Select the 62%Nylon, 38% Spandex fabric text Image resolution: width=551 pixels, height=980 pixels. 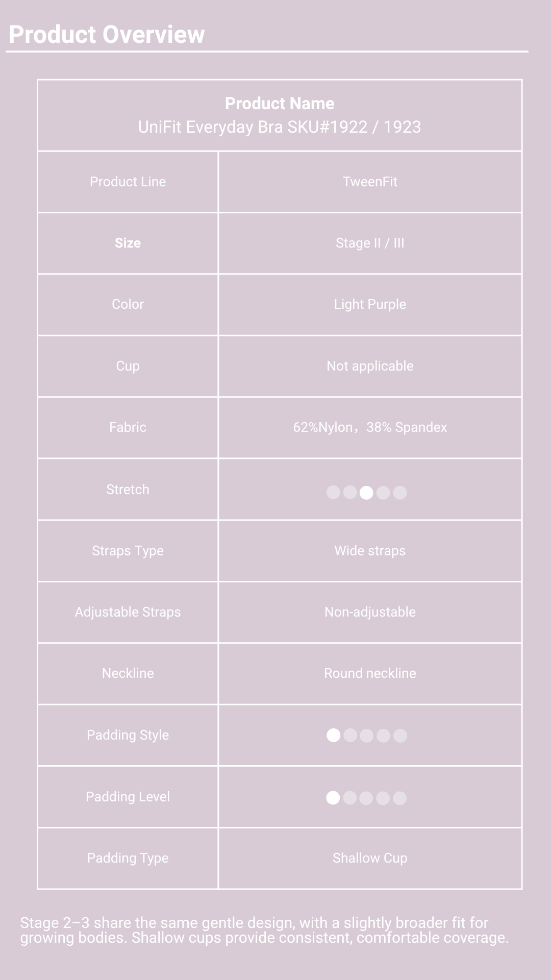click(x=370, y=427)
